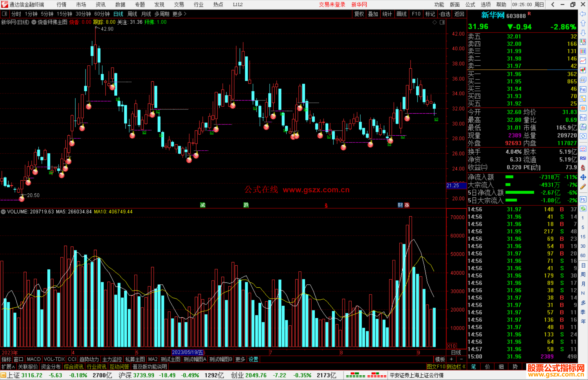588x380 pixels.
Task: Click the four-way move arrows icon
Action: tap(583, 177)
